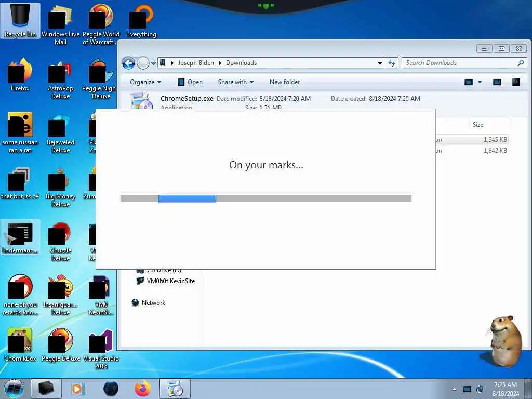
Task: Click the Date modified value in details
Action: pyautogui.click(x=285, y=98)
